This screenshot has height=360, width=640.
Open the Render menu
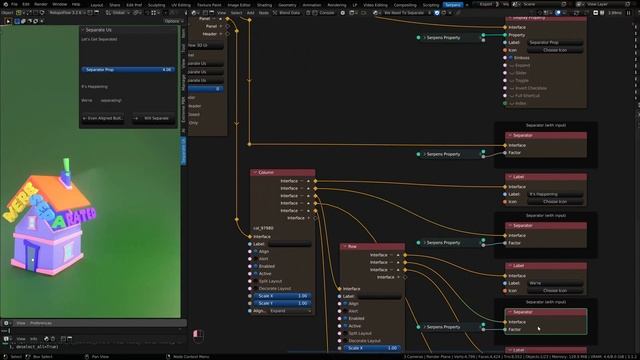point(41,4)
